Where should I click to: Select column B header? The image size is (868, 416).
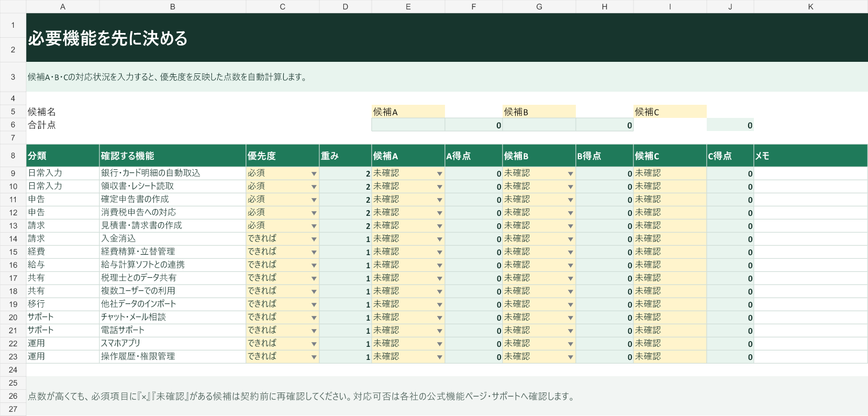click(173, 7)
